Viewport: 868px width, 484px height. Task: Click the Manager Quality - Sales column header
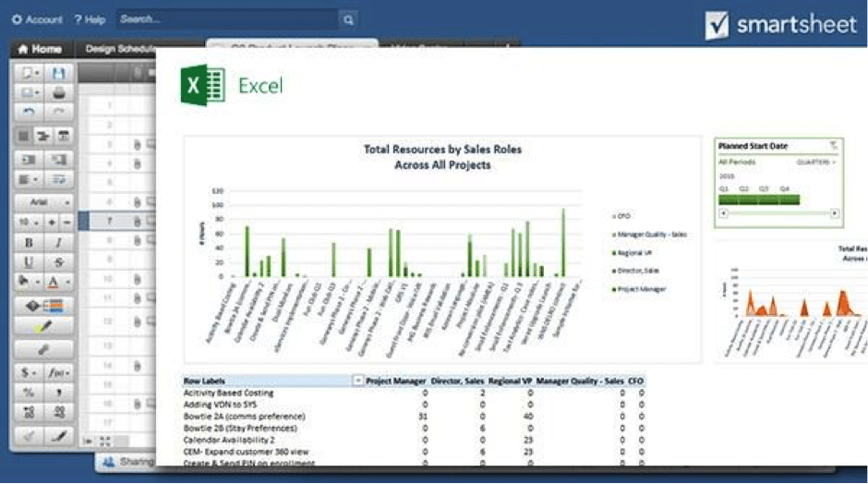coord(580,381)
